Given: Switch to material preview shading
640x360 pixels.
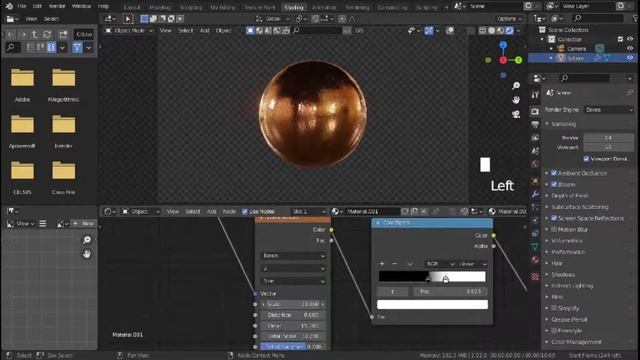Looking at the screenshot, I should coord(501,31).
